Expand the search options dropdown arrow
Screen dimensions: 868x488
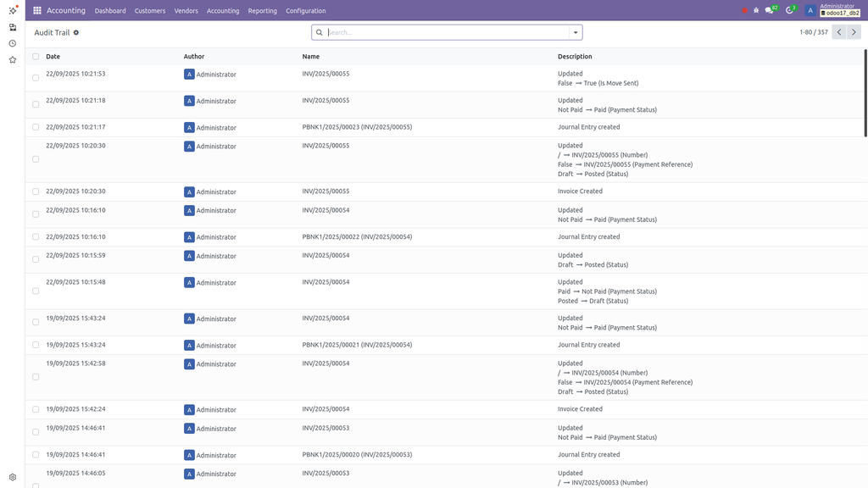576,32
